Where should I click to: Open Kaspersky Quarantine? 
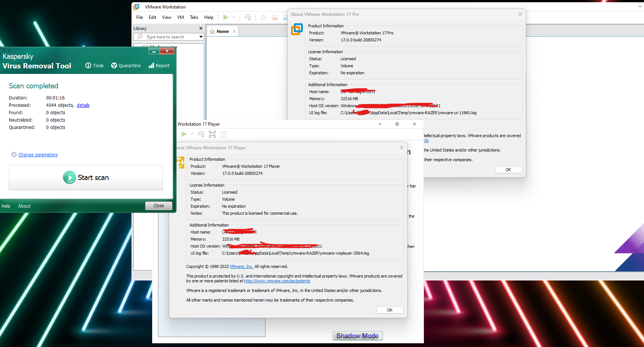126,65
